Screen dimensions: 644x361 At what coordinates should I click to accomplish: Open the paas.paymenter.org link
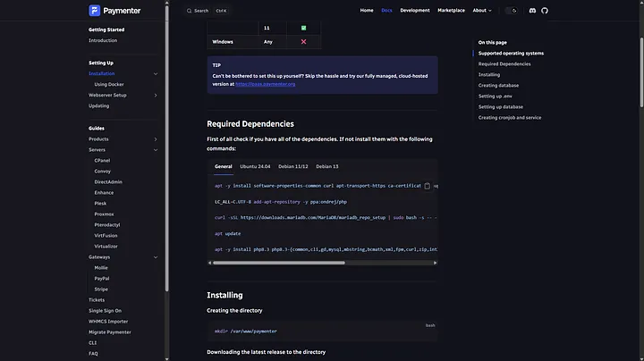point(266,84)
